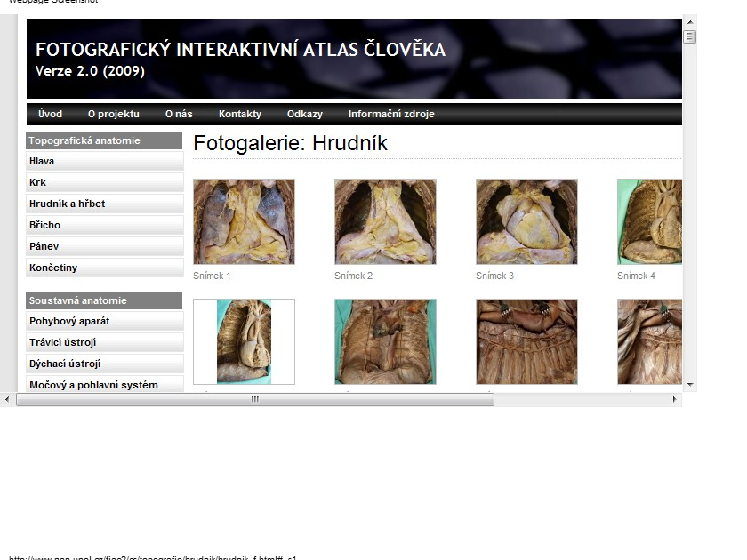Click the Fotogalerie: Hrudník page heading
Viewport: 747px width, 560px height.
click(290, 143)
